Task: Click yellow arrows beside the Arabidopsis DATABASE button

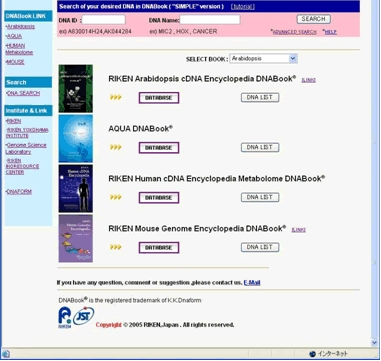Action: 116,97
